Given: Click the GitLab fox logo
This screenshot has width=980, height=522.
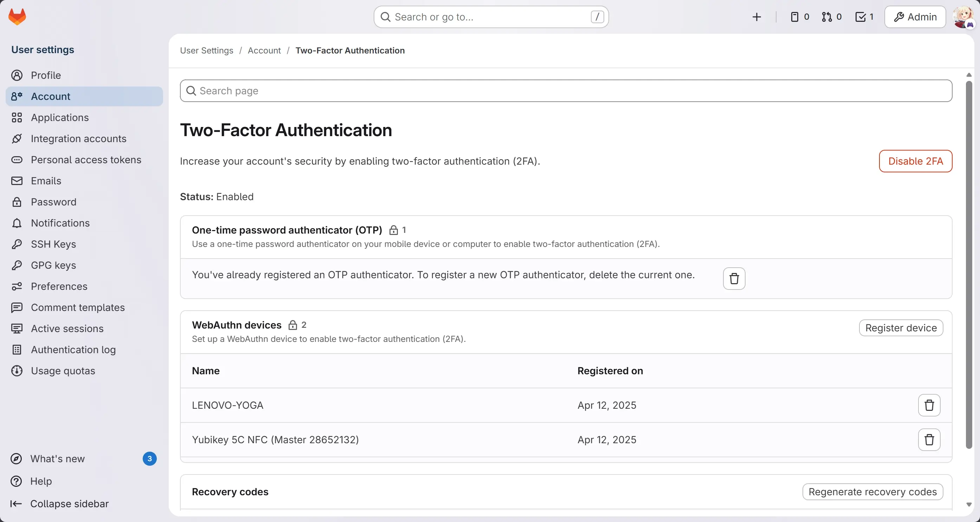Looking at the screenshot, I should coord(17,17).
